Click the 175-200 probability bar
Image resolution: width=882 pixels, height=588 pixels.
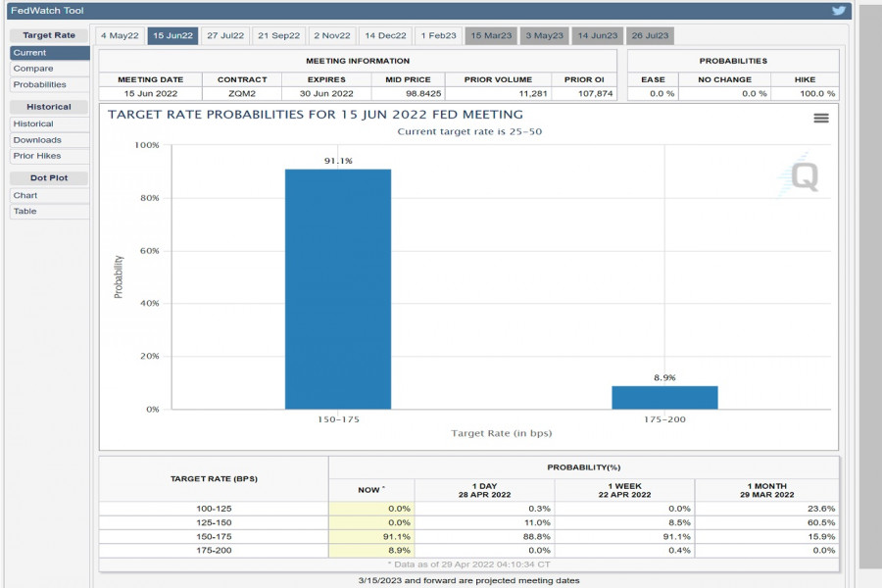[664, 397]
